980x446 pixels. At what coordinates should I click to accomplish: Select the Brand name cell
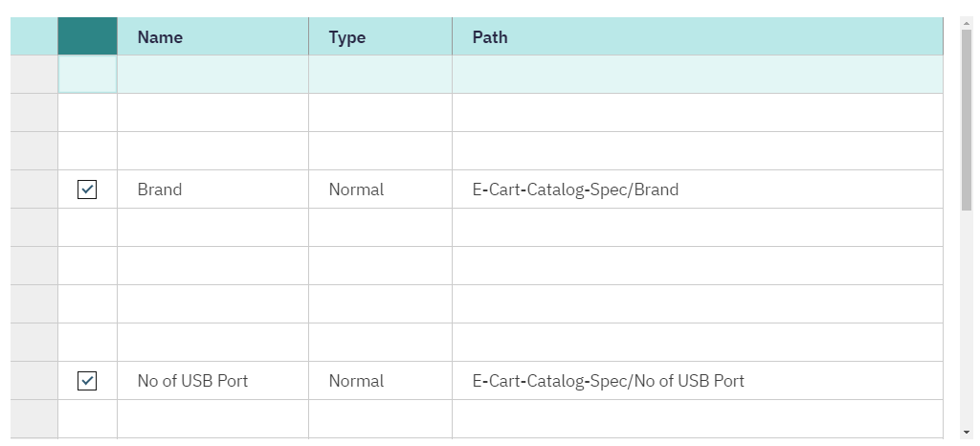[x=213, y=190]
